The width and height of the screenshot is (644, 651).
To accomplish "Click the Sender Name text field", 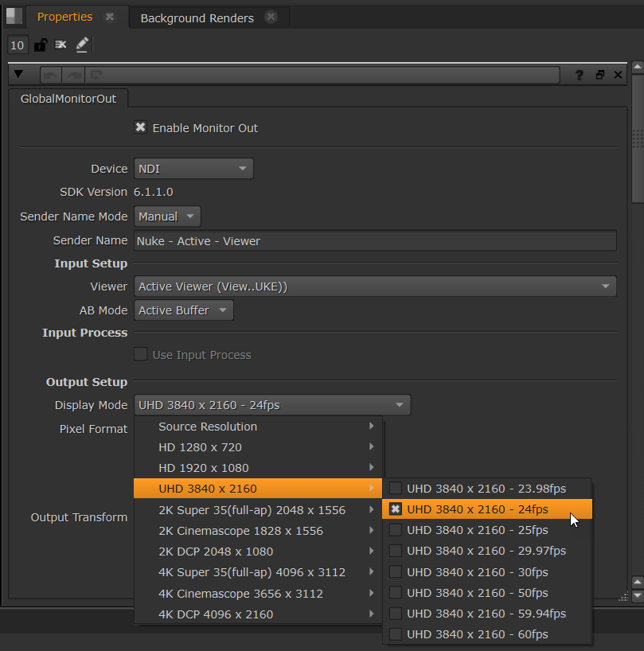I will coord(375,241).
